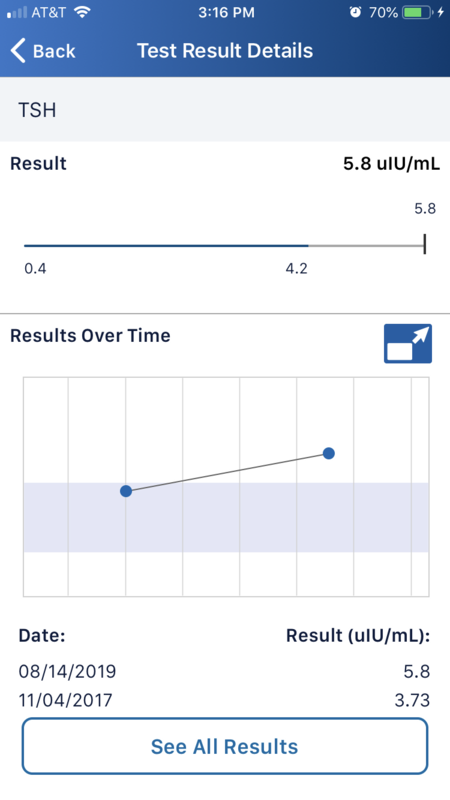Viewport: 450px width, 800px height.
Task: Tap the cellular signal bars
Action: pos(17,12)
